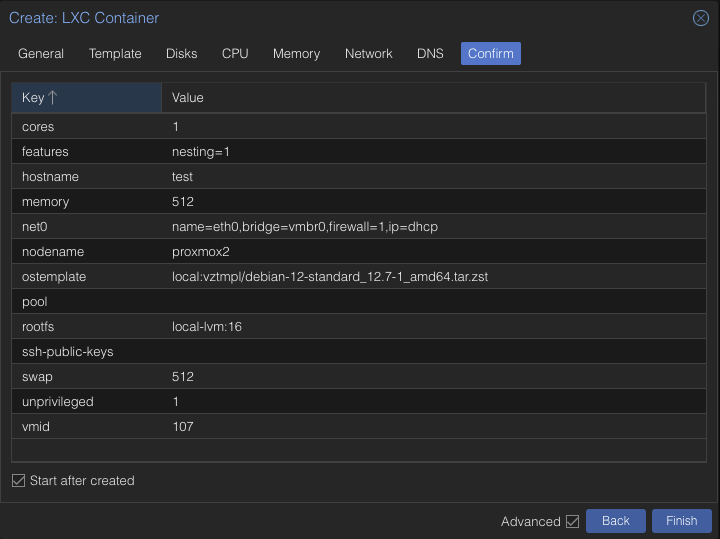Open the Template tab
The image size is (720, 539).
coord(115,54)
